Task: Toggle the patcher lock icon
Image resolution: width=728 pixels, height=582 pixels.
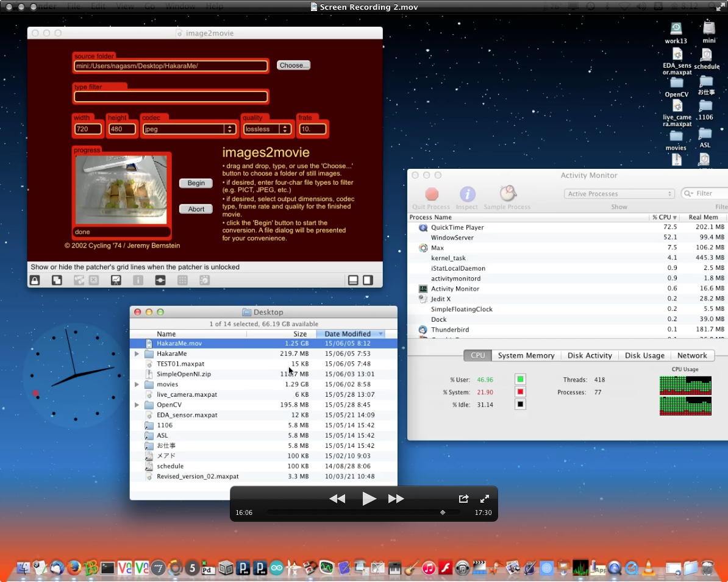Action: tap(35, 280)
